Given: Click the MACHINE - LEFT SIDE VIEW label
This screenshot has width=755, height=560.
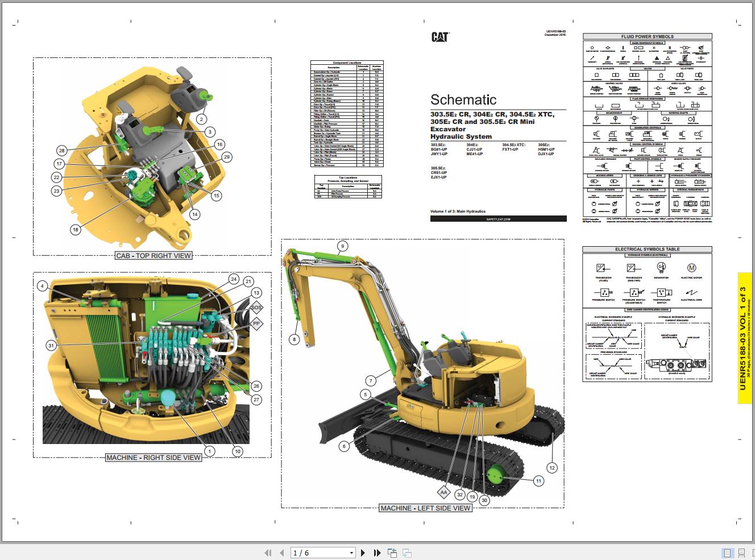Looking at the screenshot, I should point(425,508).
